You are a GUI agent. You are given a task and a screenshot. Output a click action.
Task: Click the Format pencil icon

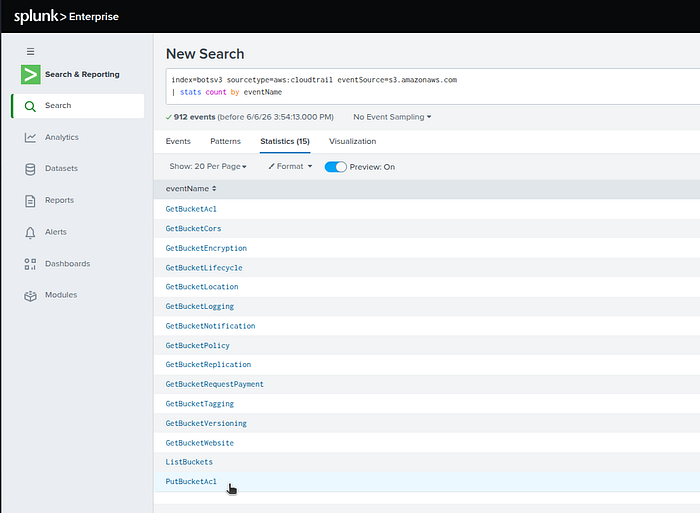[x=271, y=167]
